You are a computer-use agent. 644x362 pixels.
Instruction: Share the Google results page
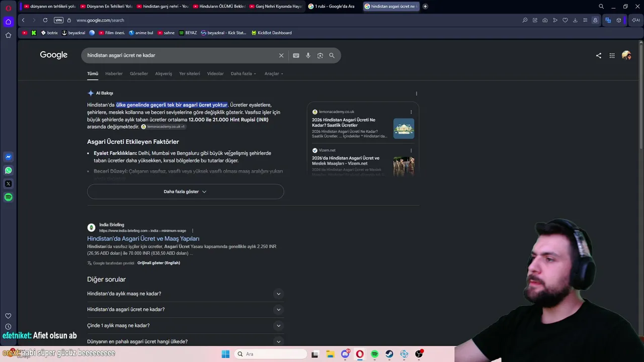[x=599, y=55]
